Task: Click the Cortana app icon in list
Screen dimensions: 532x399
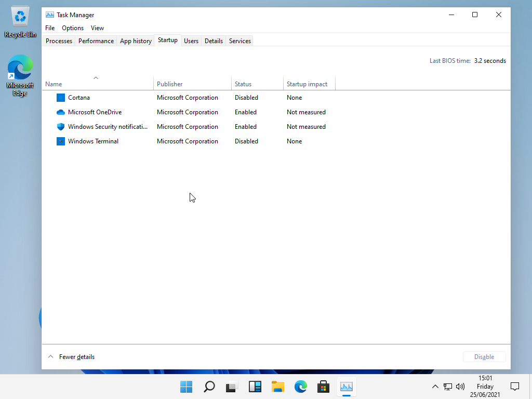Action: pos(61,98)
